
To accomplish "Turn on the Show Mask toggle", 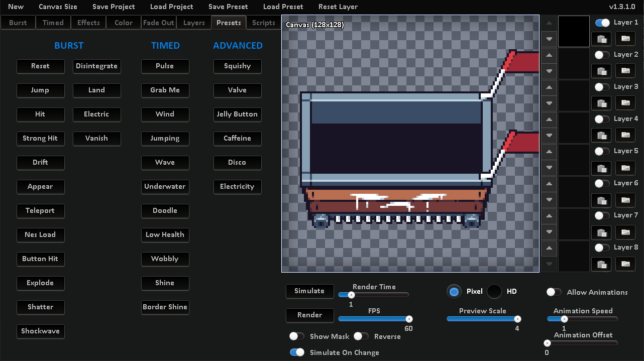I will [296, 336].
